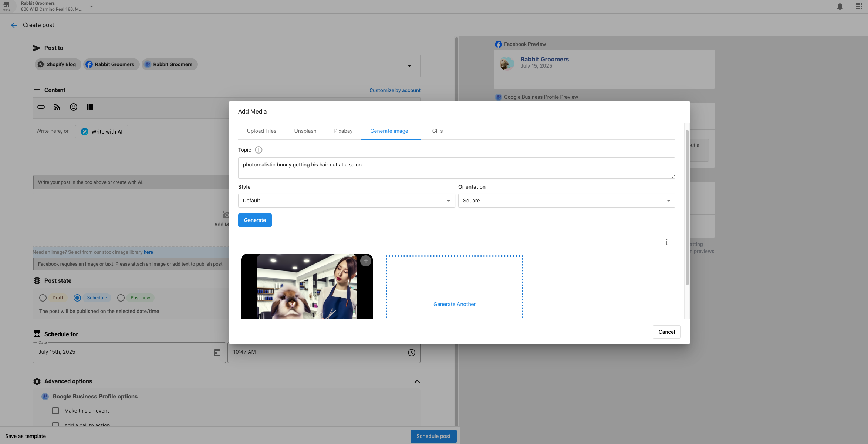The height and width of the screenshot is (444, 868).
Task: Open the Style dropdown
Action: [x=346, y=200]
